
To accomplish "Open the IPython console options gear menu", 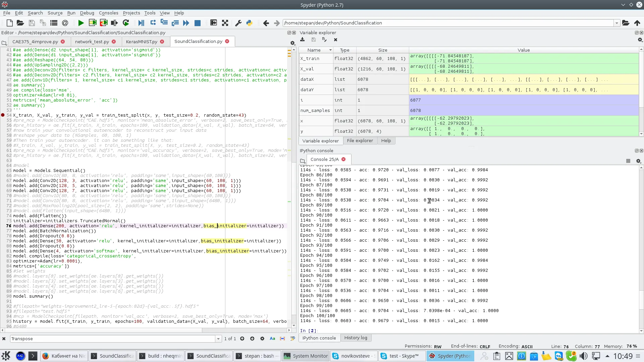I will 639,161.
